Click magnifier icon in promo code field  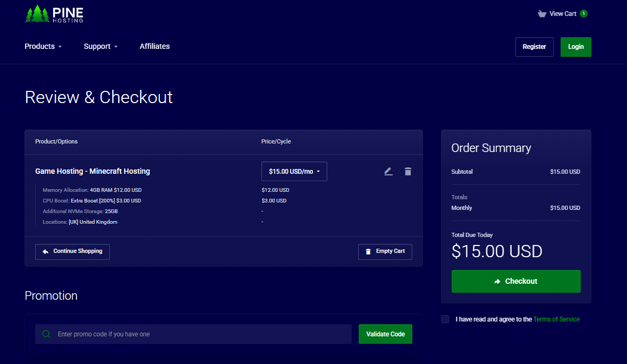46,334
